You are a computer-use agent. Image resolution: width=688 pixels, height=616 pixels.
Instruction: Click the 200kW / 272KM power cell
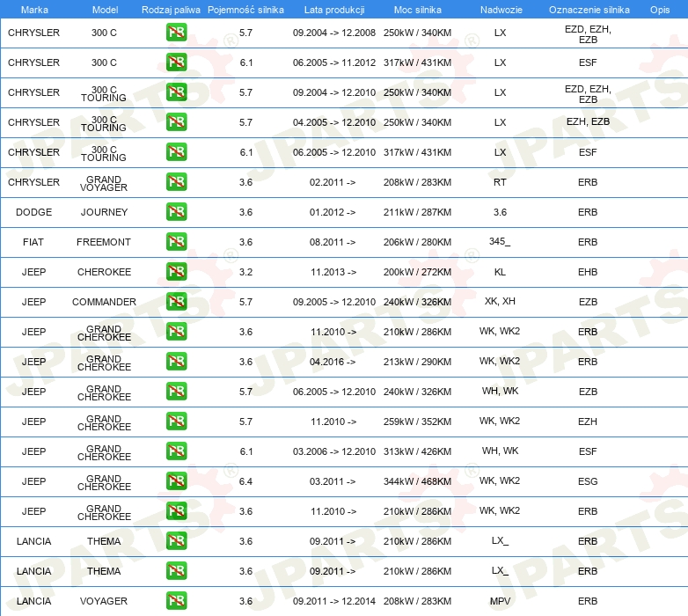(x=417, y=272)
